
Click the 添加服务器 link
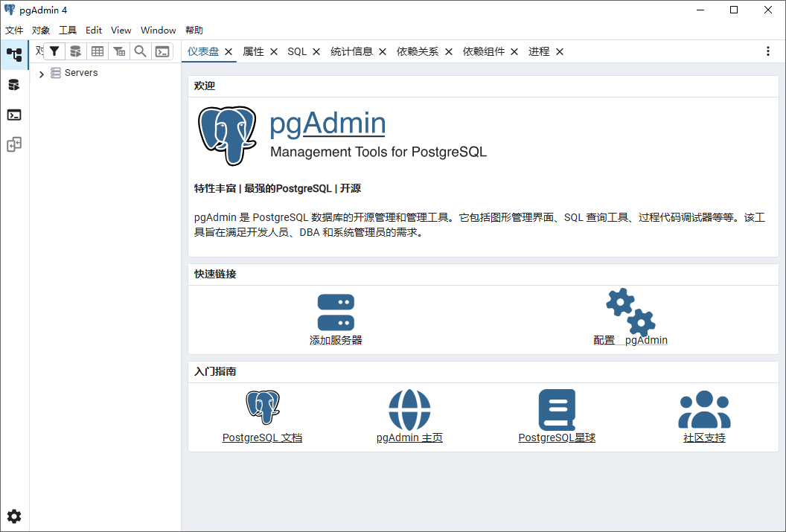(336, 340)
